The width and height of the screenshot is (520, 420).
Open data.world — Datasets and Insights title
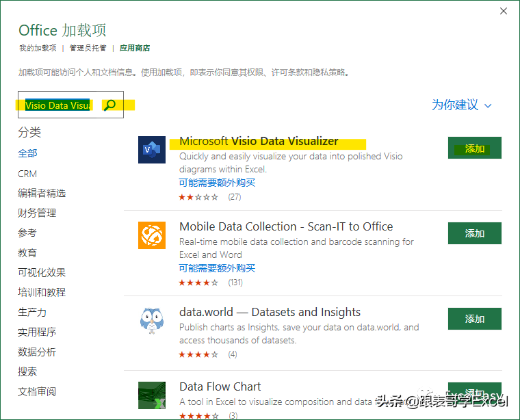coord(270,313)
